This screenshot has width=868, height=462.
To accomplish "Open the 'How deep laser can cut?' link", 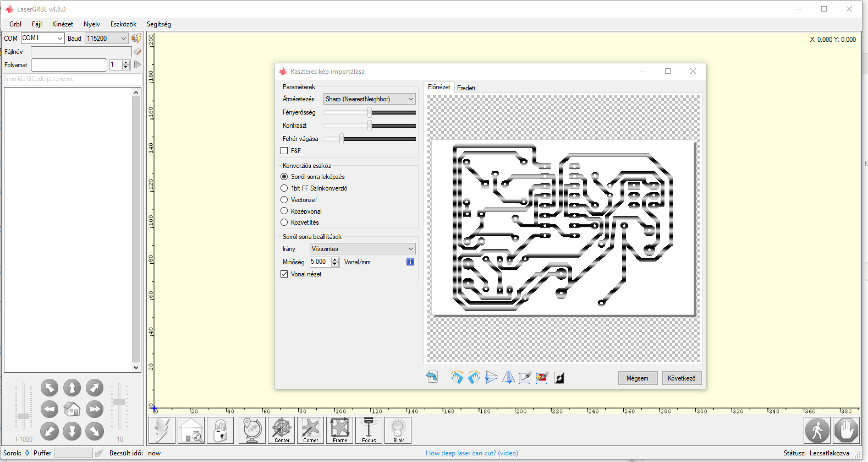I will [472, 453].
